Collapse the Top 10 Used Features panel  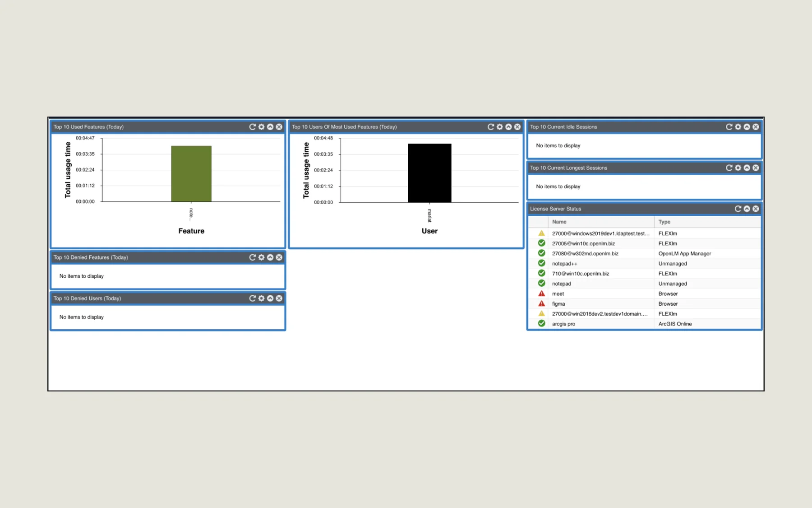click(270, 127)
